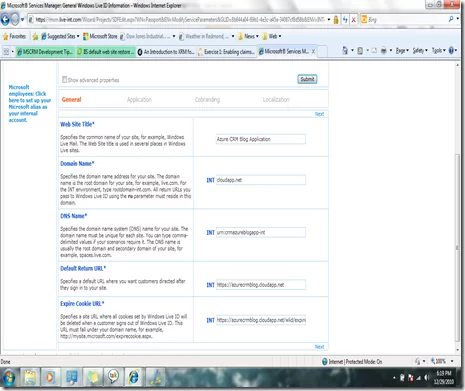The width and height of the screenshot is (465, 391).
Task: Open the Safety menu
Action: point(420,51)
